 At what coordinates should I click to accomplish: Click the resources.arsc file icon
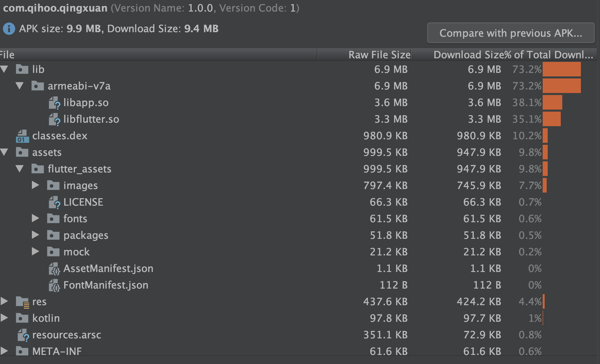tap(23, 335)
